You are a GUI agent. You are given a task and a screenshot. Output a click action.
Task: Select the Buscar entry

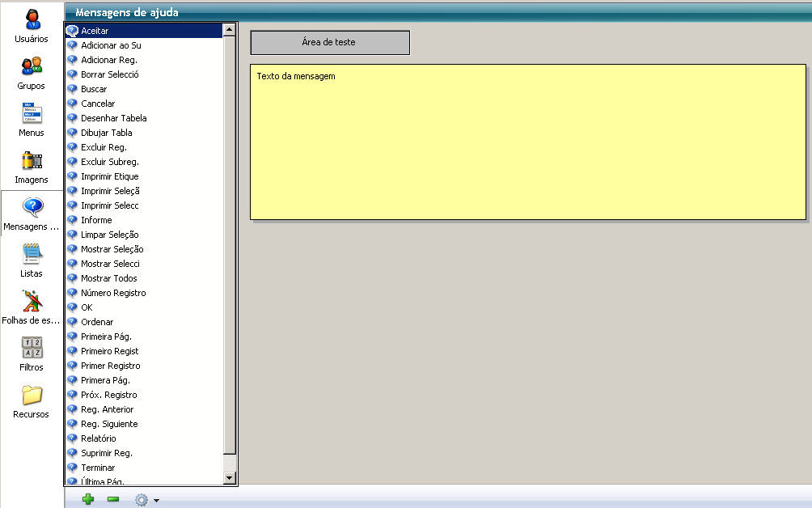coord(144,89)
